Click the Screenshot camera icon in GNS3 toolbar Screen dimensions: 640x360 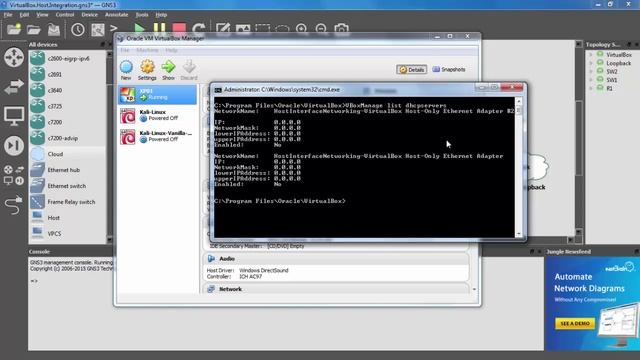(342, 28)
